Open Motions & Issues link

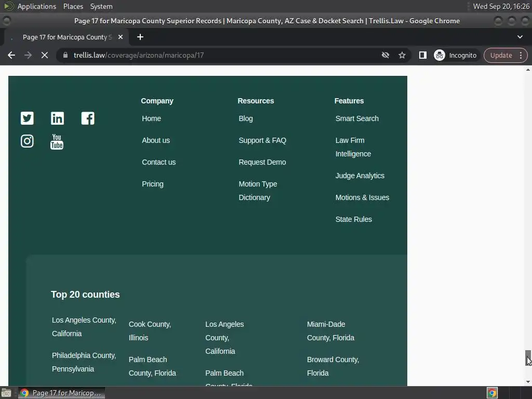tap(362, 197)
